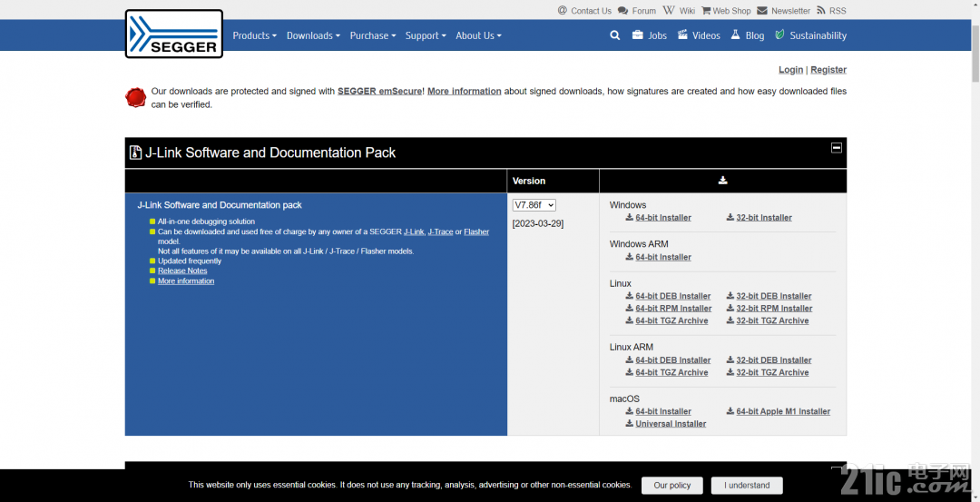Screen dimensions: 980x502
Task: Open the Sustainability page link
Action: point(818,35)
